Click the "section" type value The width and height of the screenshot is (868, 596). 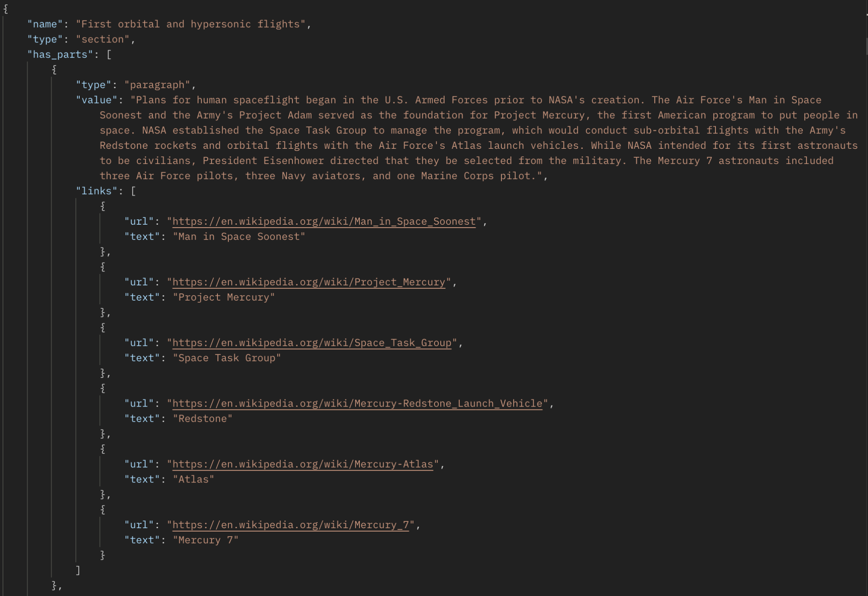coord(103,39)
